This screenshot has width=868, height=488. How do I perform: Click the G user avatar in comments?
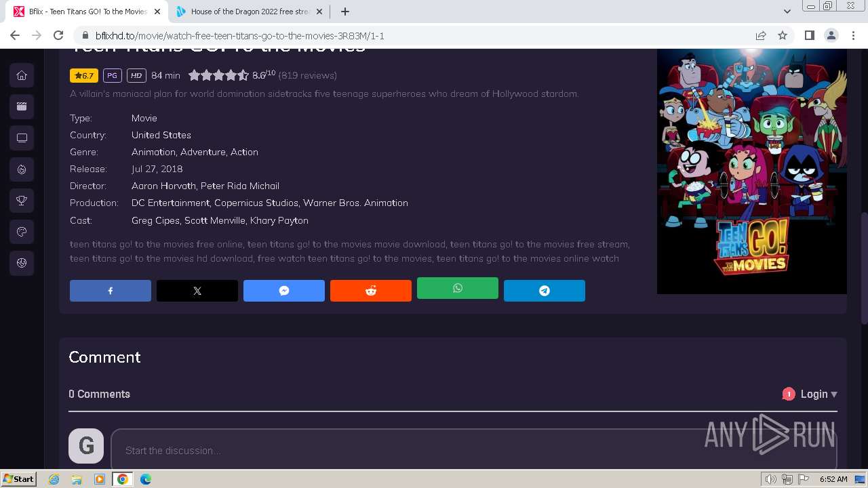tap(86, 446)
